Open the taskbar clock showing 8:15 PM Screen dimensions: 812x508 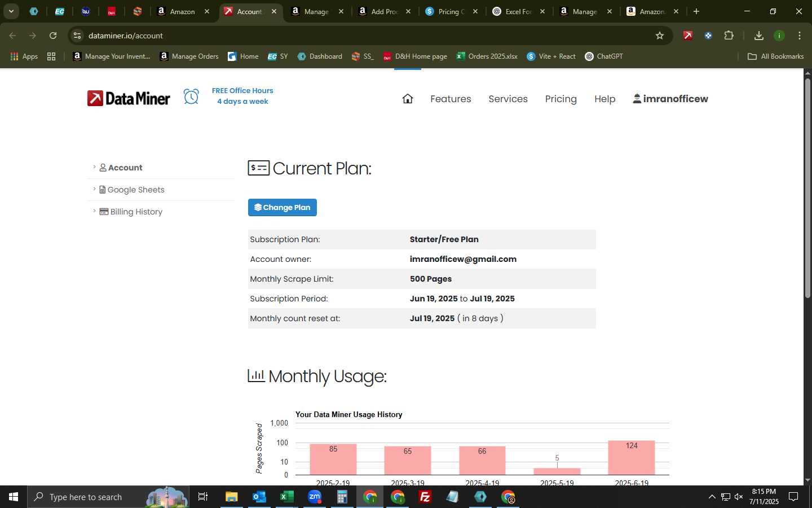point(764,497)
